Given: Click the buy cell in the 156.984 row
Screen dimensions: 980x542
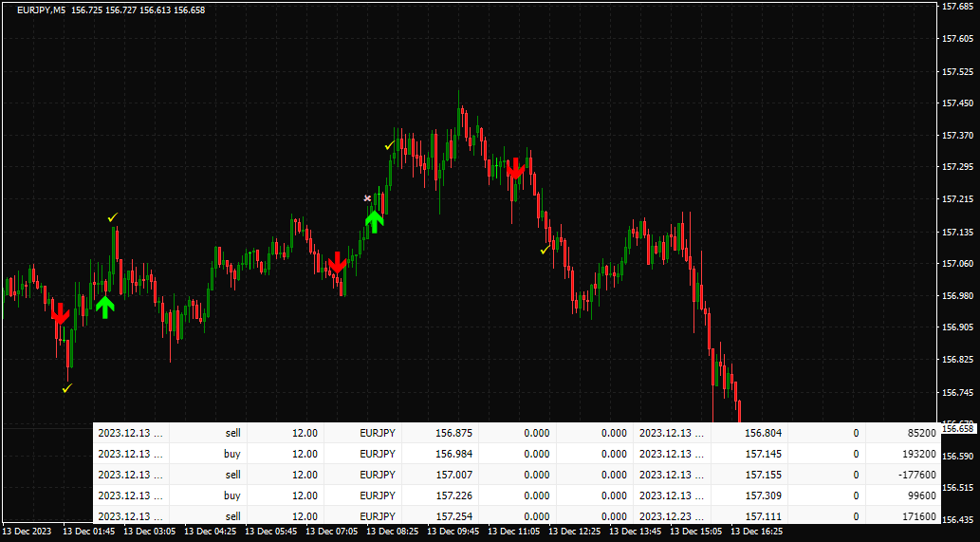Looking at the screenshot, I should pyautogui.click(x=208, y=454).
